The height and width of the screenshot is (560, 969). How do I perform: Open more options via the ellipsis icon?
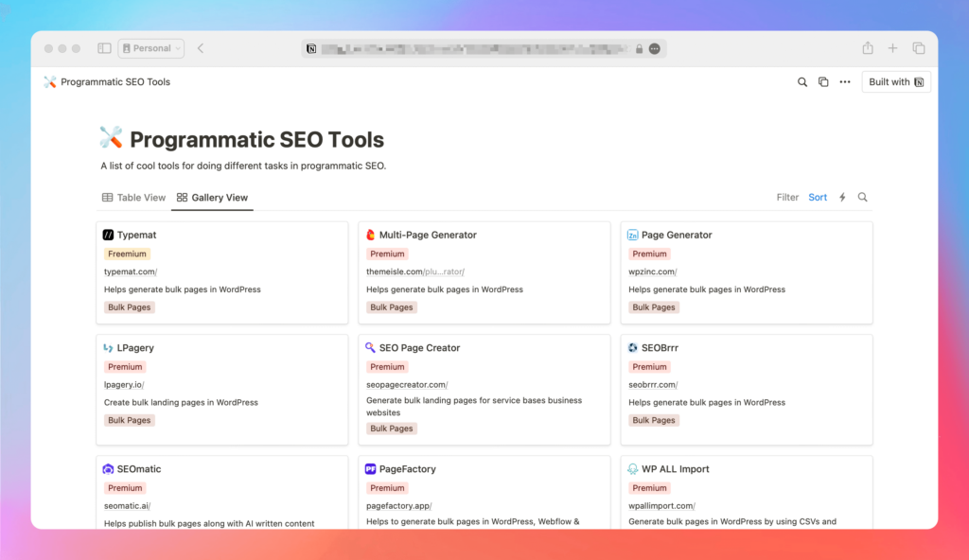click(845, 81)
